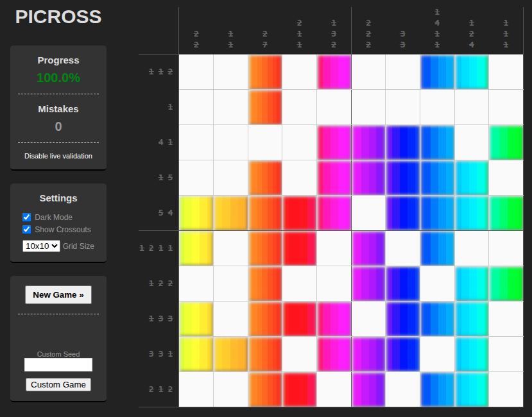Click the 100.0% progress value
The image size is (532, 417).
click(x=58, y=78)
